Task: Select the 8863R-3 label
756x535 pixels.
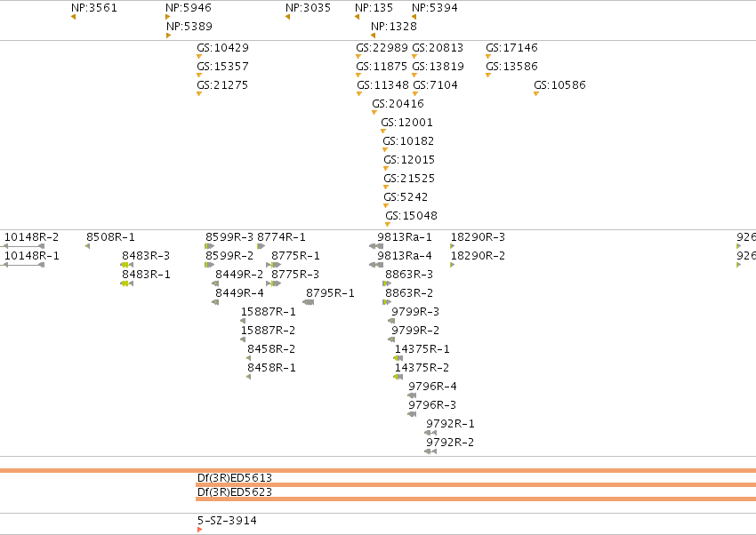Action: click(x=409, y=275)
